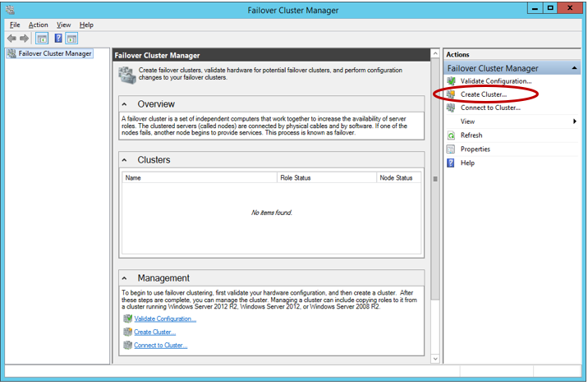588x385 pixels.
Task: Expand the View submenu arrow in Actions
Action: pos(575,121)
